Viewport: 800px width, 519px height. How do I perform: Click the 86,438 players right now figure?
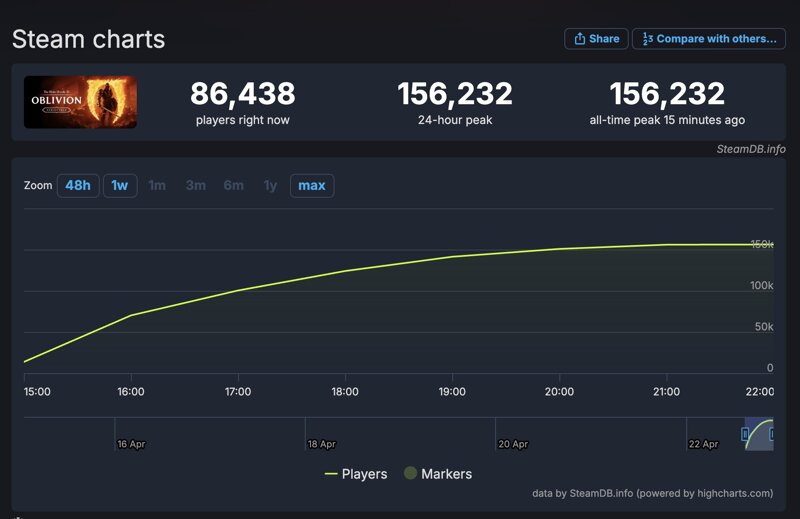click(x=243, y=93)
